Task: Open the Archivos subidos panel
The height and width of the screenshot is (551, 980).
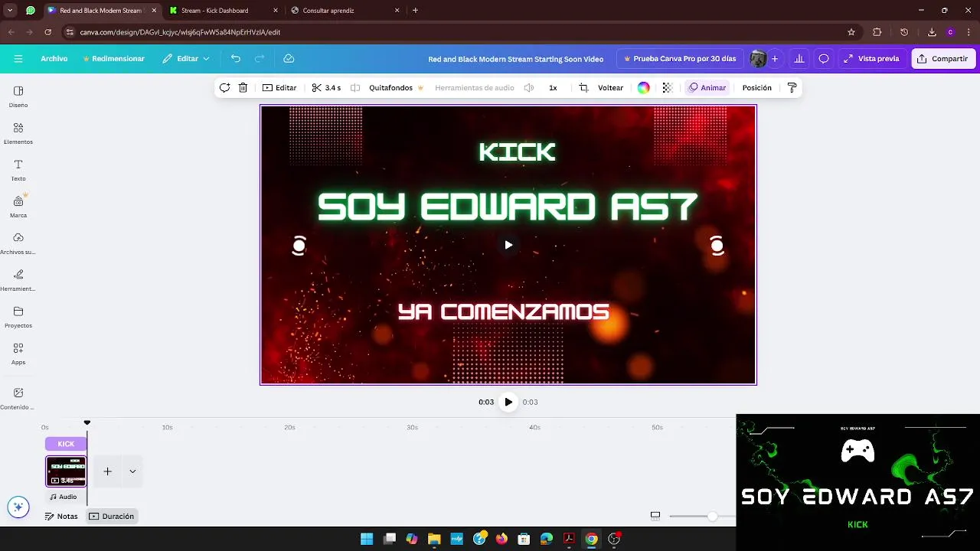Action: [18, 243]
